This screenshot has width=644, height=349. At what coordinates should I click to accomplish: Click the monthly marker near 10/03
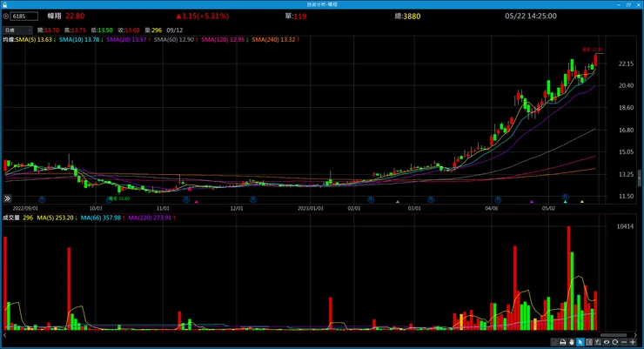[110, 200]
